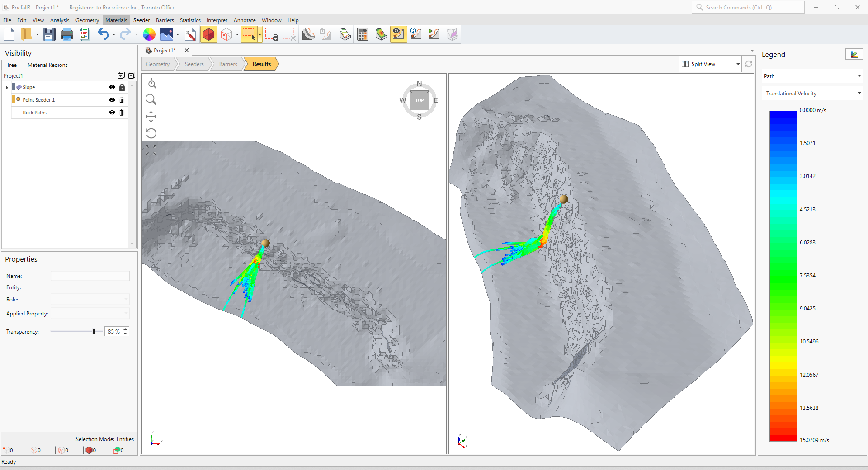The height and width of the screenshot is (470, 868).
Task: Go to the Barriers workflow tab
Action: tap(228, 64)
